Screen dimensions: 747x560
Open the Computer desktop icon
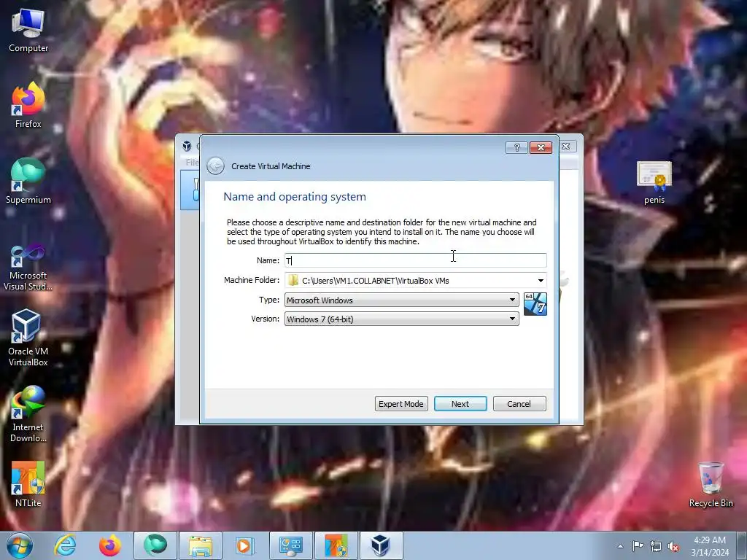[28, 31]
